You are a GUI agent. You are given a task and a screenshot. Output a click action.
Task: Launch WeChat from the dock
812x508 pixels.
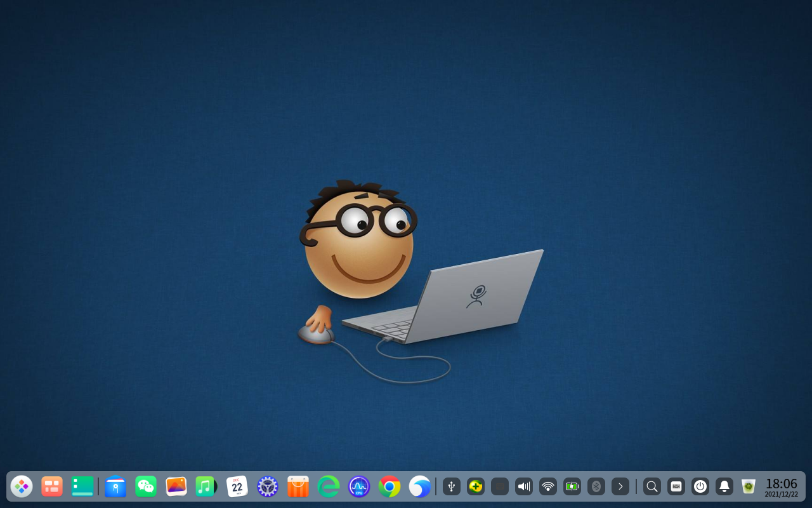pyautogui.click(x=146, y=486)
